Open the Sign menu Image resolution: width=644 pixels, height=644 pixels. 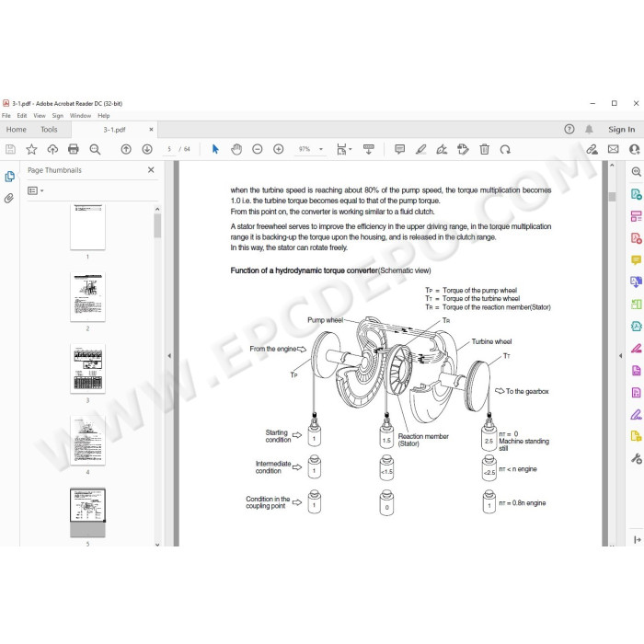pyautogui.click(x=57, y=116)
